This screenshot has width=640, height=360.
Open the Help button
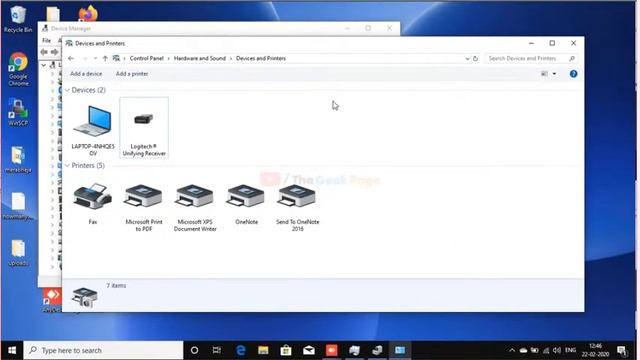(573, 74)
